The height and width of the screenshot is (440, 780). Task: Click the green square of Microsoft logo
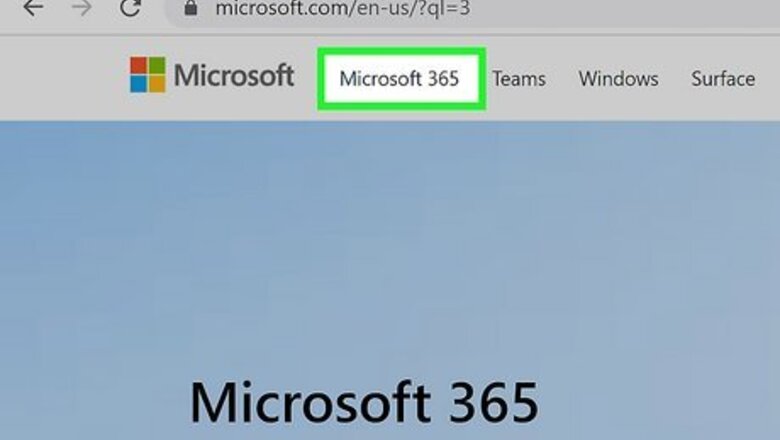click(x=157, y=65)
